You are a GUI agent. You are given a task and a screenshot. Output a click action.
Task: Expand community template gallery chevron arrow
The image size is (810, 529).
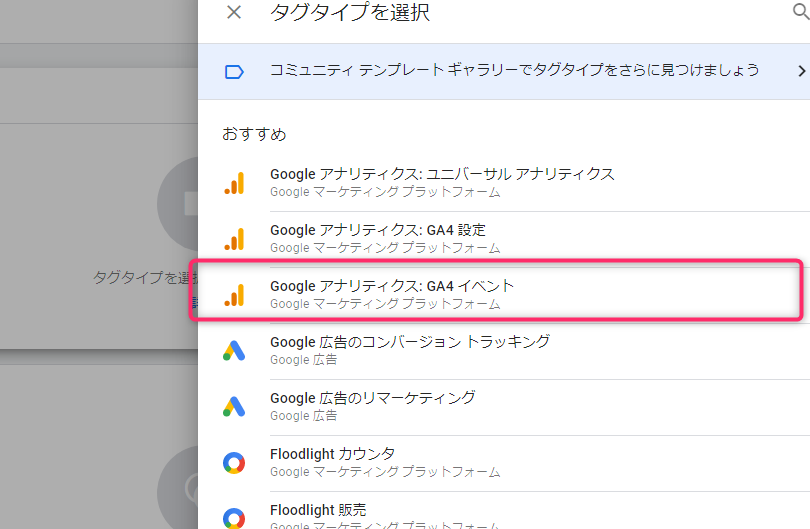[801, 71]
